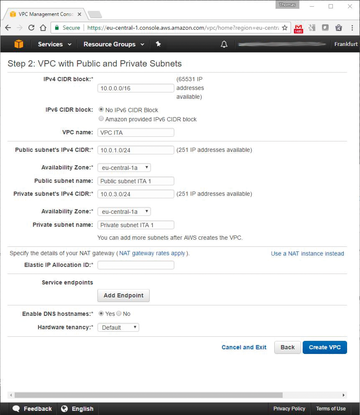Open the Services menu
This screenshot has height=415, width=360.
pyautogui.click(x=55, y=44)
